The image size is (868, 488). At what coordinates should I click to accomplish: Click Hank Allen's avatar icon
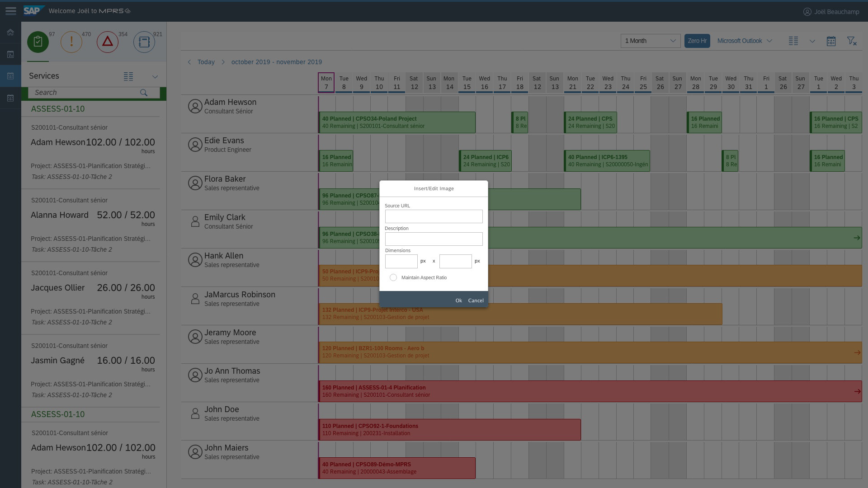point(195,260)
